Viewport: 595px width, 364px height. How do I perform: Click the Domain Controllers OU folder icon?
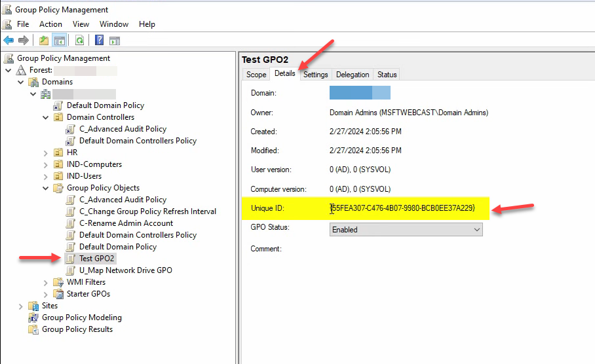tap(58, 117)
